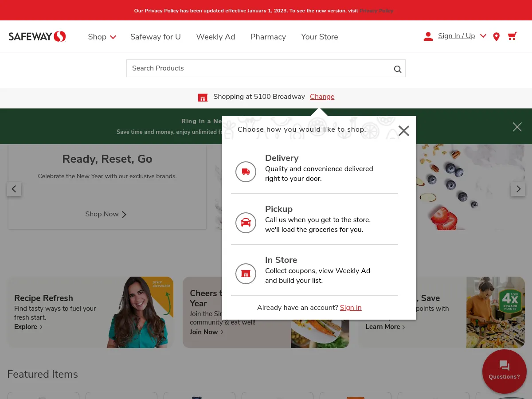This screenshot has height=399, width=532.
Task: Click the user account icon
Action: [428, 36]
